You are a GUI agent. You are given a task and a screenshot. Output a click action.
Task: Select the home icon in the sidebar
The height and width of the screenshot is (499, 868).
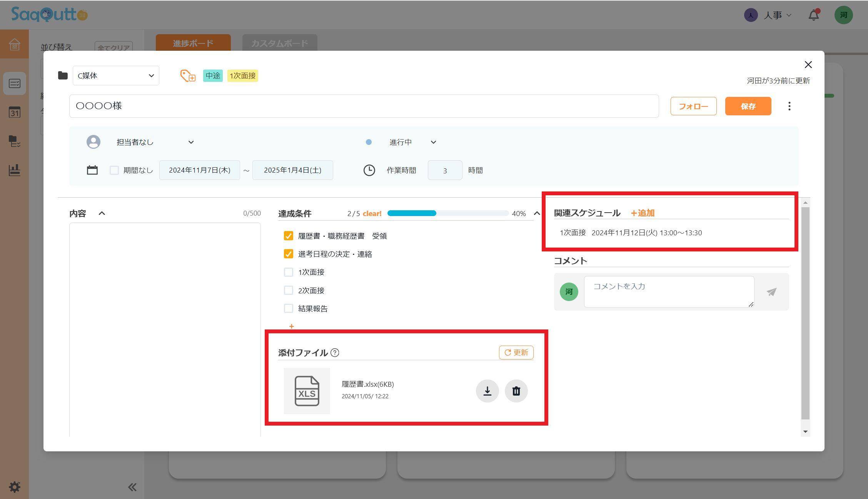click(x=14, y=45)
